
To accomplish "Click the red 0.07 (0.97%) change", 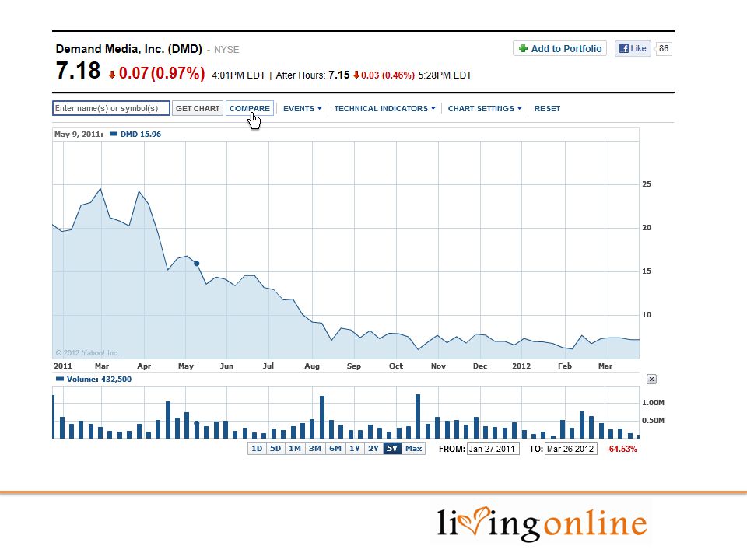I will (x=156, y=73).
